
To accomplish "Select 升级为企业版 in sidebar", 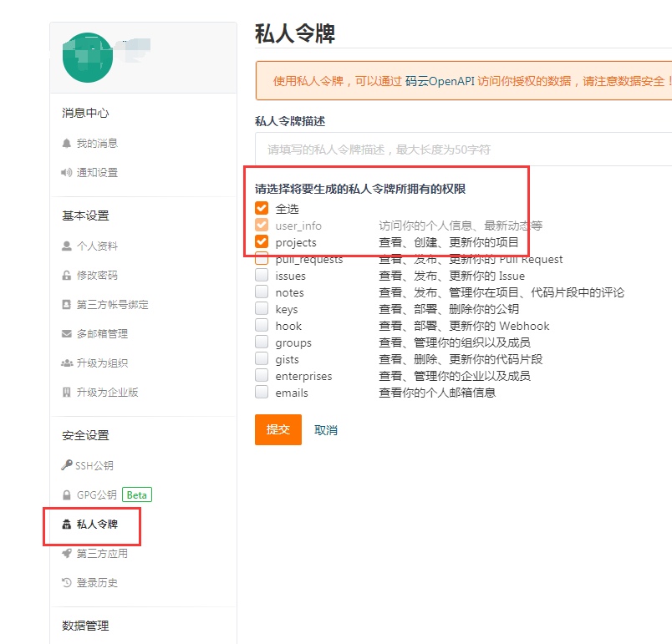I will coord(108,393).
